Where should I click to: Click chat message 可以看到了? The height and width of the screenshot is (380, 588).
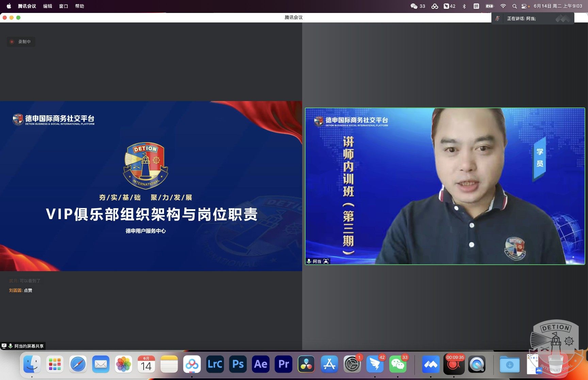click(30, 281)
